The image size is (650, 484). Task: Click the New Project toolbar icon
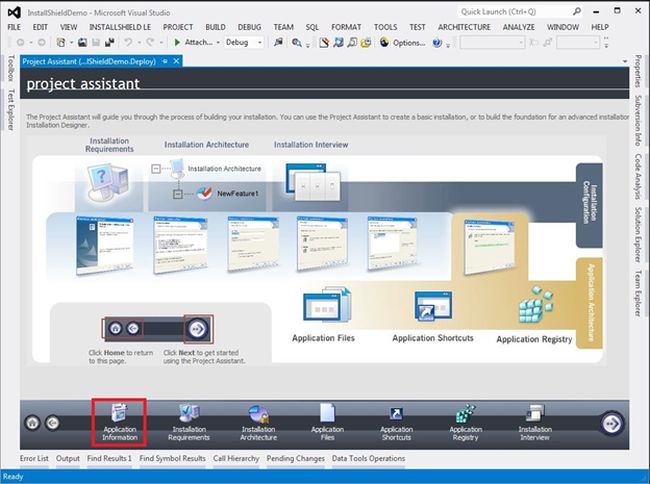[x=61, y=42]
